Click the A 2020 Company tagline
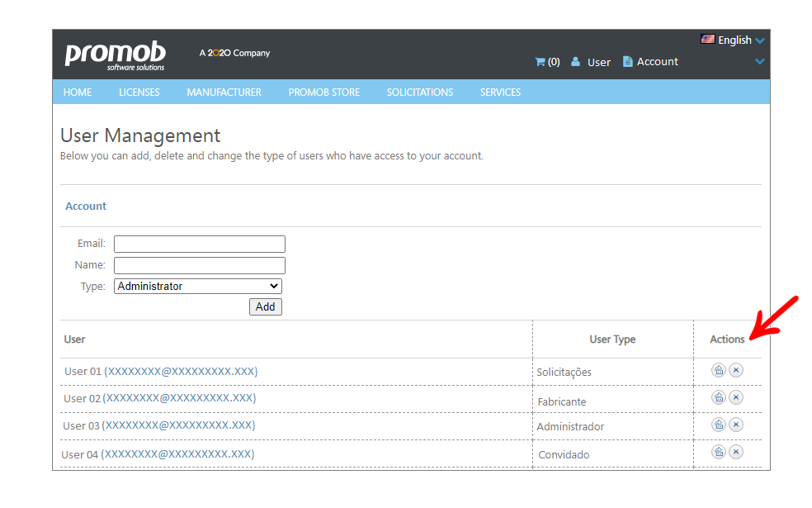Viewport: 812px width, 508px height. click(234, 53)
